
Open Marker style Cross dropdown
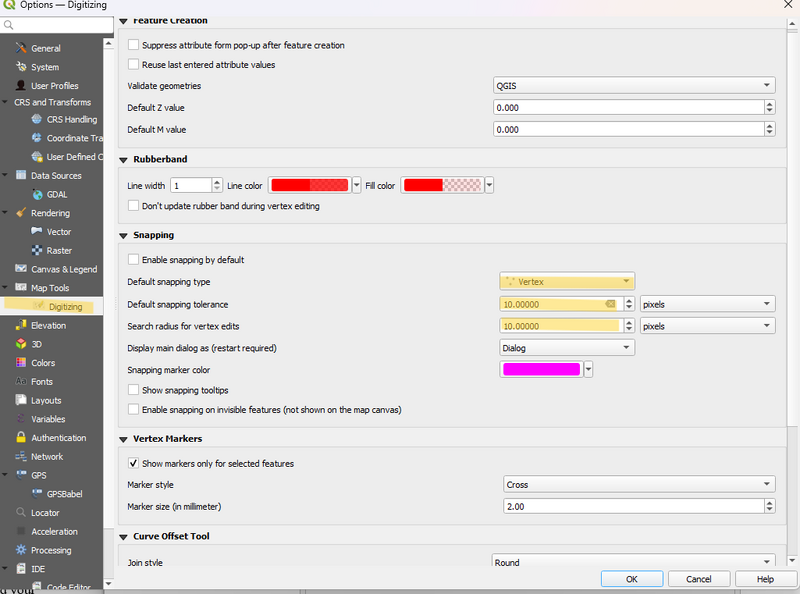[639, 484]
